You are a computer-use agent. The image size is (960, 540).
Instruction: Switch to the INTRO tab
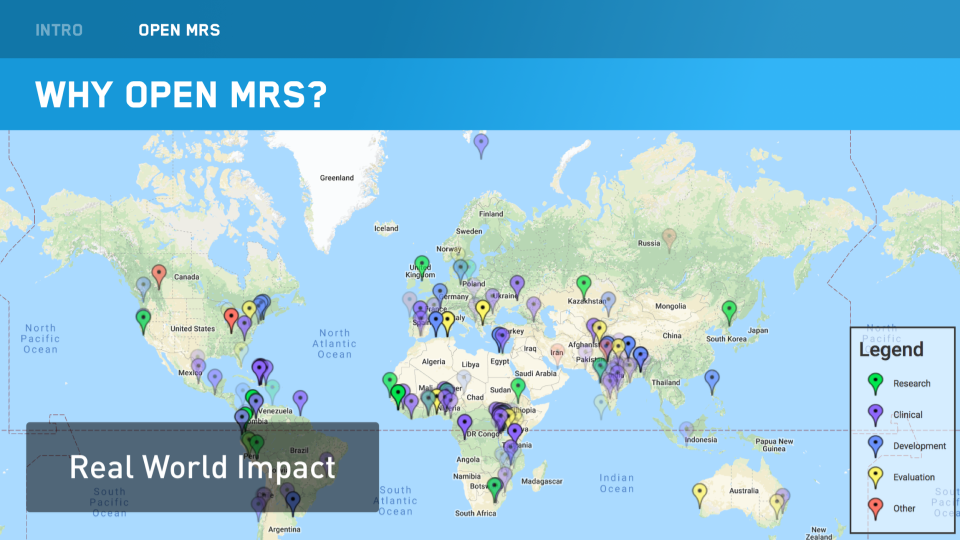pyautogui.click(x=59, y=30)
